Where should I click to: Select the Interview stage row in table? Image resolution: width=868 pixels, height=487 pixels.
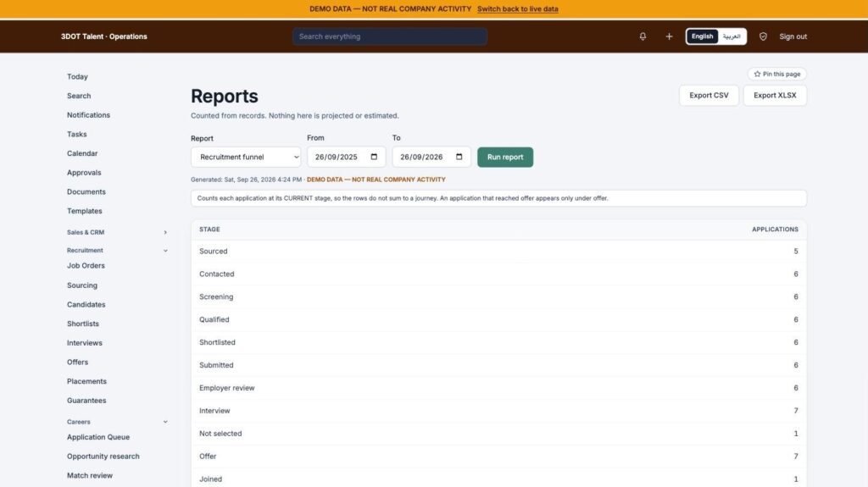tap(498, 411)
